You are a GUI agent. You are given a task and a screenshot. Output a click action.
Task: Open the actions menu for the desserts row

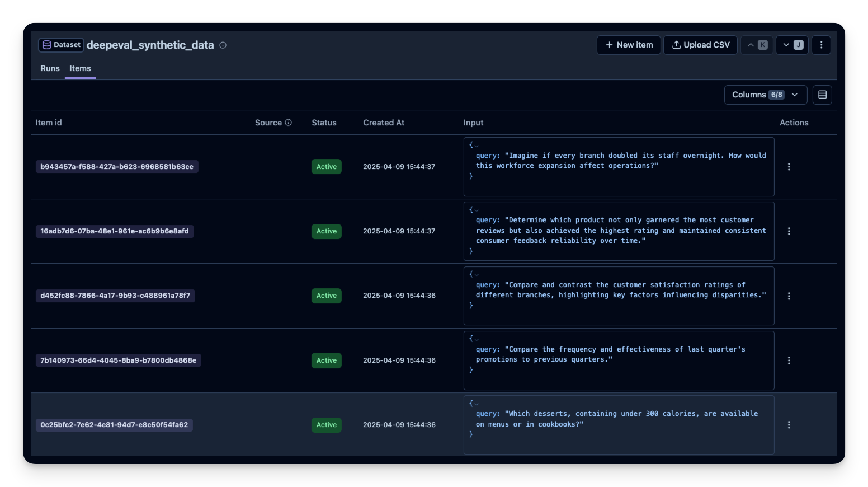pyautogui.click(x=789, y=425)
